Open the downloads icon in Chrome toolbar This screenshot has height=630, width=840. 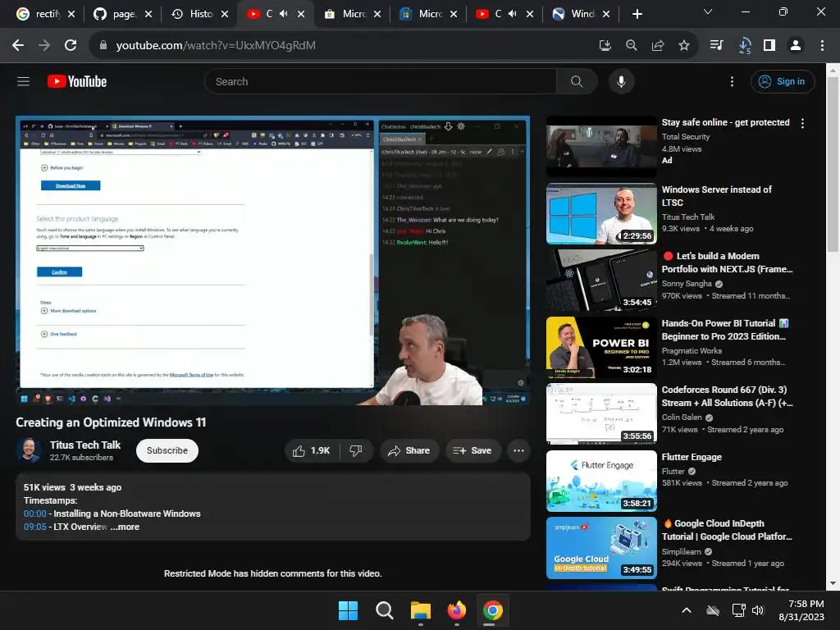pyautogui.click(x=745, y=46)
